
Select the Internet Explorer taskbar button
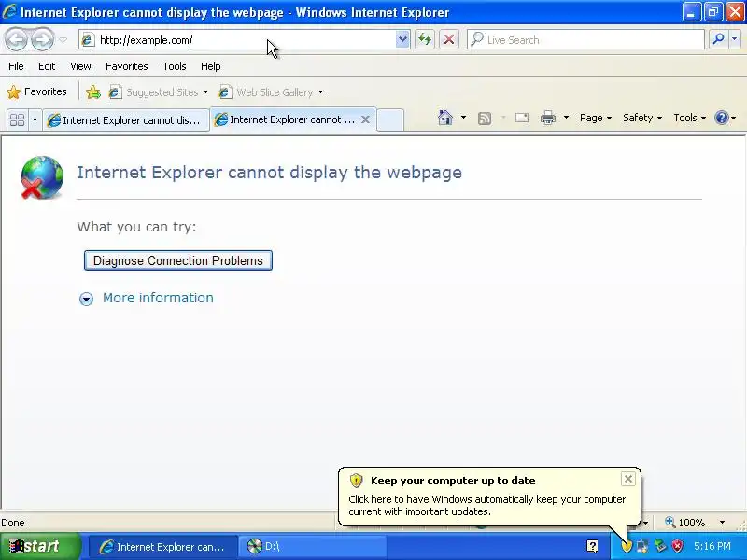(x=162, y=547)
